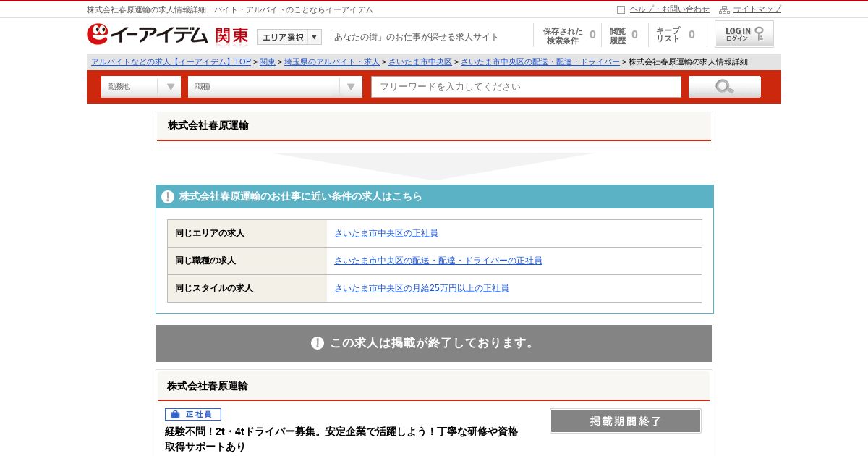Expand the 勤務地 dropdown
Screen dimensions: 868x456
tap(141, 87)
